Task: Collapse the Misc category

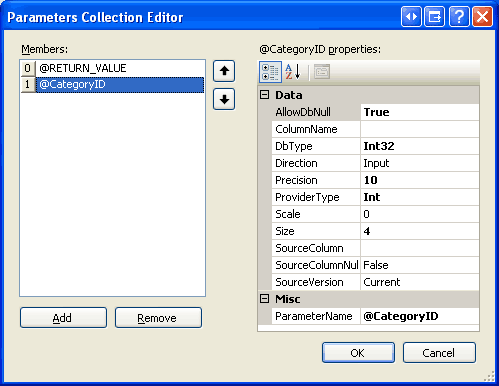Action: pos(264,299)
